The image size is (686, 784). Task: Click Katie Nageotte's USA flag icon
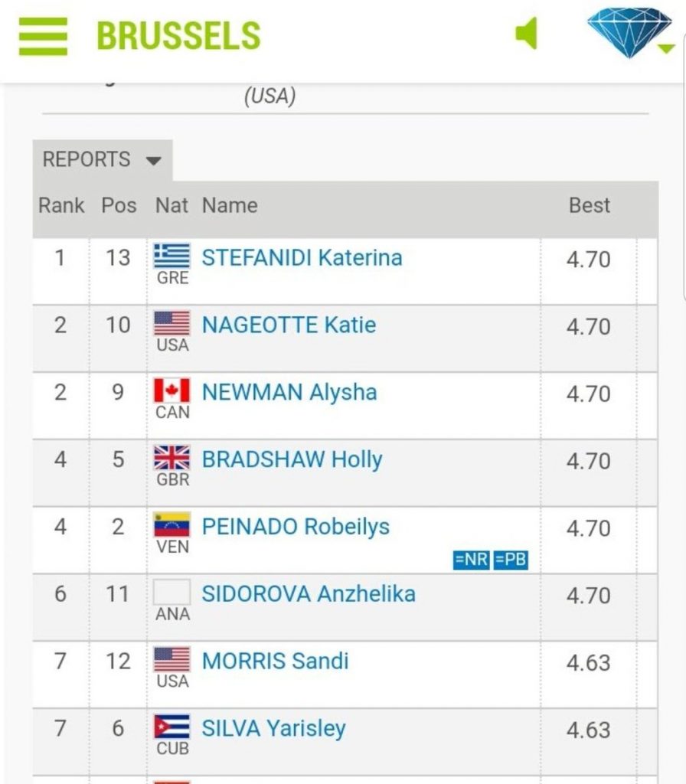pyautogui.click(x=172, y=323)
